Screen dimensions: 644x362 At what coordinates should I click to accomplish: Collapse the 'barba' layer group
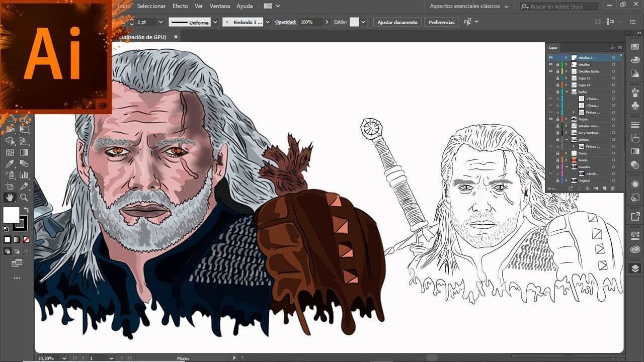[x=566, y=92]
